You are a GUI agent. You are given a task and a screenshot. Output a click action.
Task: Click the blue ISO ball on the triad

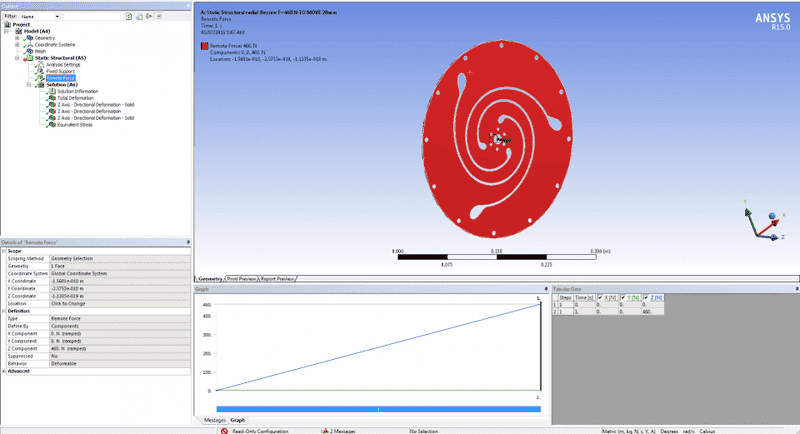click(x=772, y=216)
